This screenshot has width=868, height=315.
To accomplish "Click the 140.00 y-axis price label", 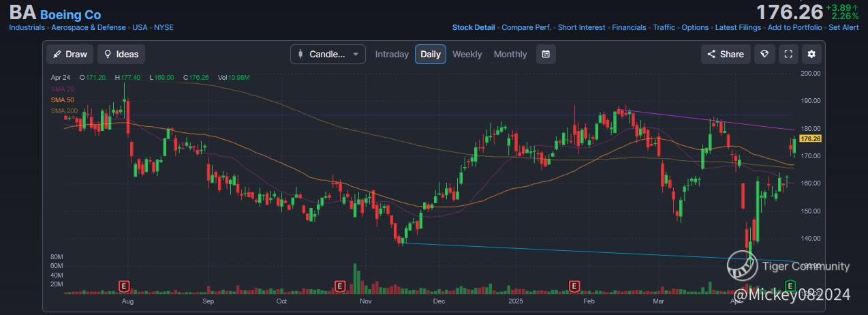I will (811, 238).
